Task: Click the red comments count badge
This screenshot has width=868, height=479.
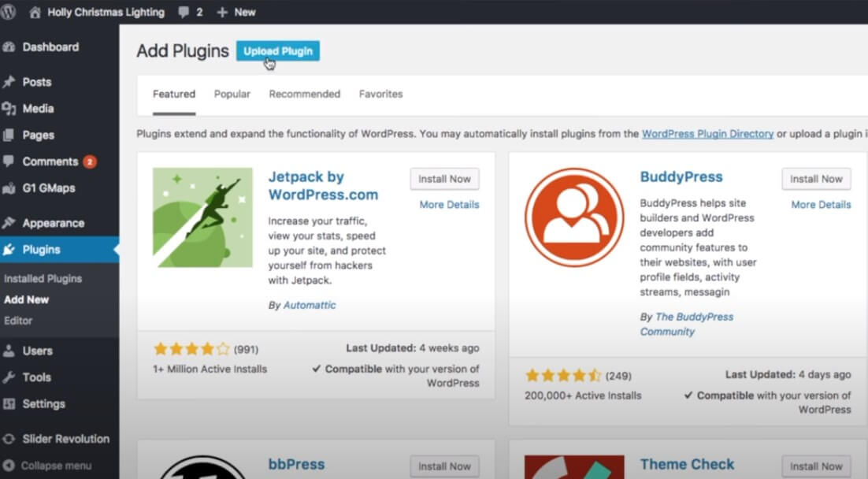Action: pyautogui.click(x=90, y=162)
